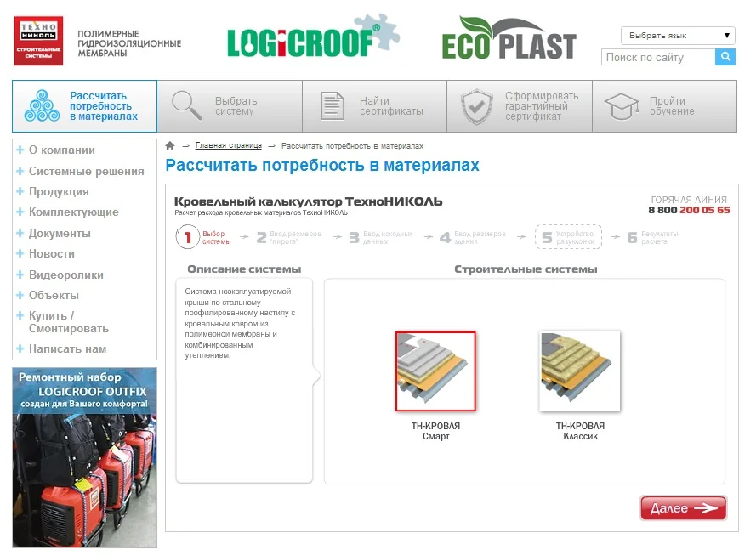Viewport: 756px width, 555px height.
Task: Open the LOGICROOF OUTFIX repair kit banner
Action: [84, 457]
